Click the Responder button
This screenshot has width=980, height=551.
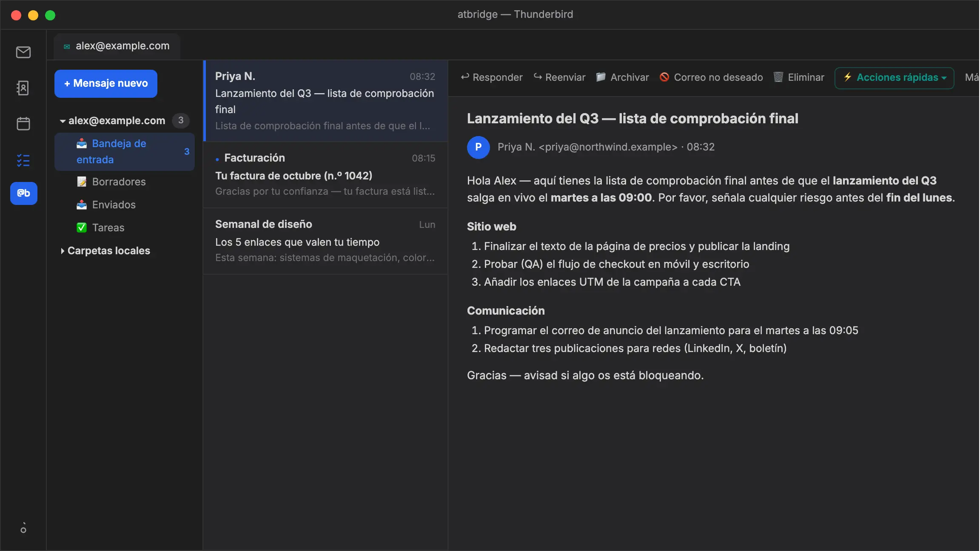(492, 77)
